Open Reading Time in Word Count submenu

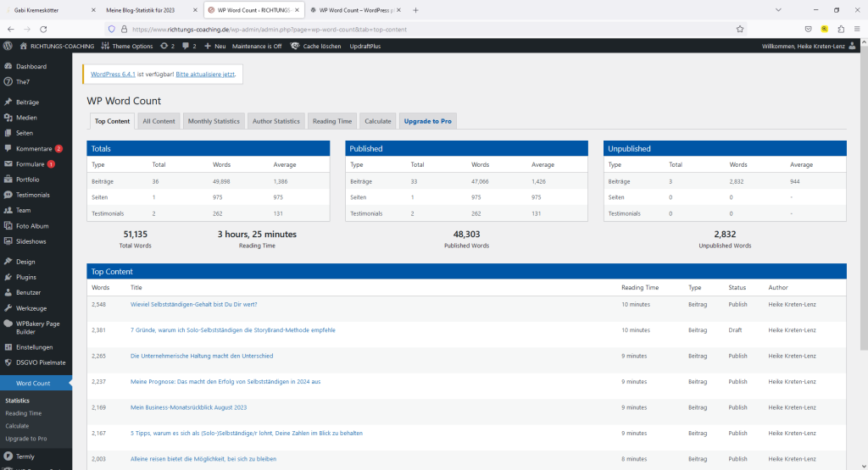pyautogui.click(x=24, y=413)
